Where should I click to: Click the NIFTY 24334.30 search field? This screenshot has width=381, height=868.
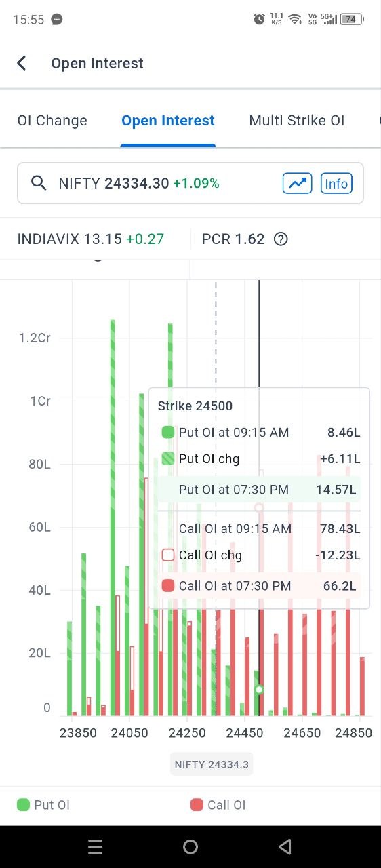(190, 183)
